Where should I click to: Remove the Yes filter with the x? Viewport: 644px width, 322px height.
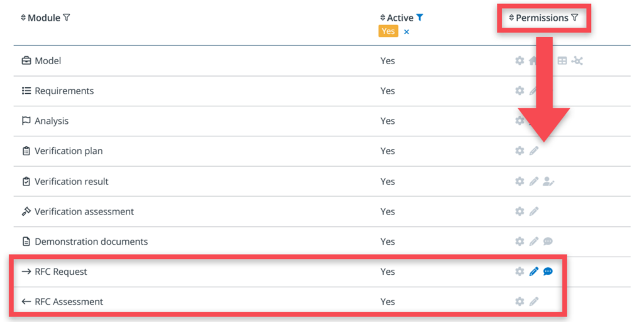(406, 31)
